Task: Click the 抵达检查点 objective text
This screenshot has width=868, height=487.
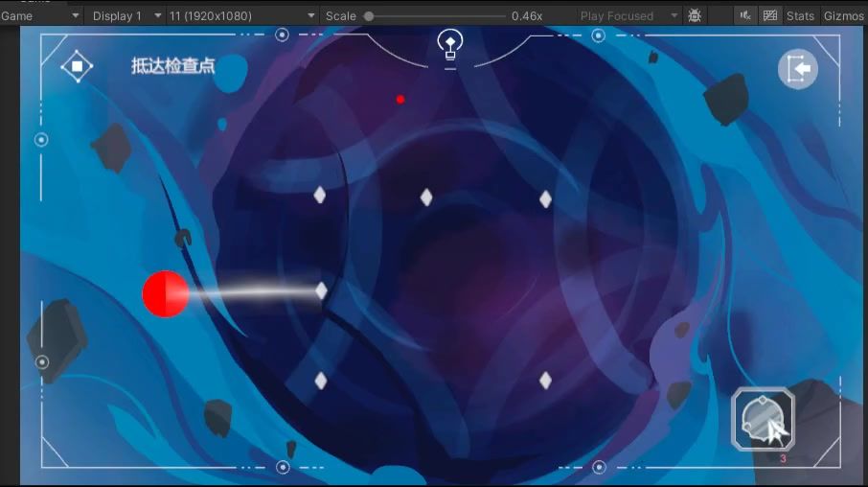Action: click(173, 66)
